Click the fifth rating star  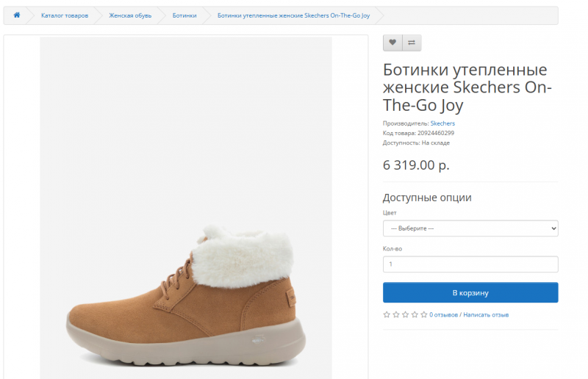click(423, 314)
